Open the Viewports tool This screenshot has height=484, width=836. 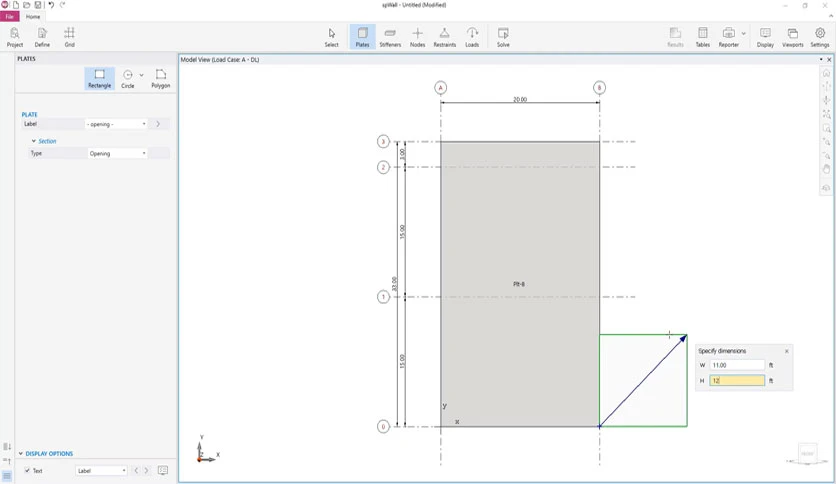click(792, 37)
